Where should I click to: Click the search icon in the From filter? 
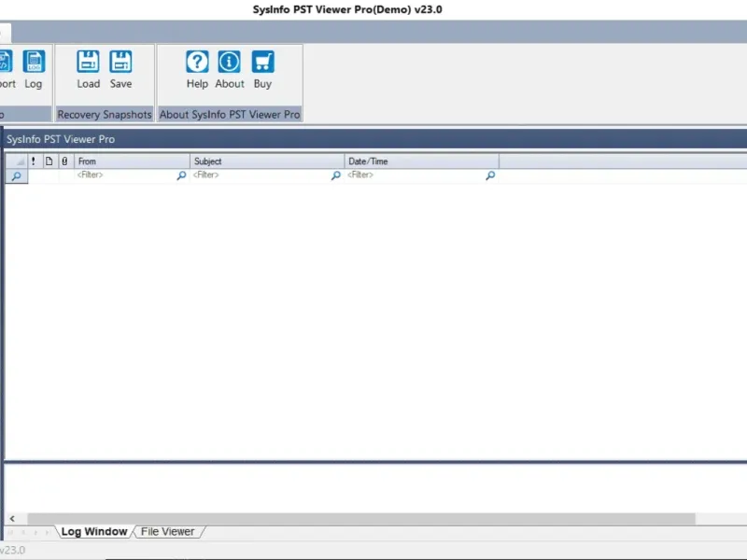181,175
